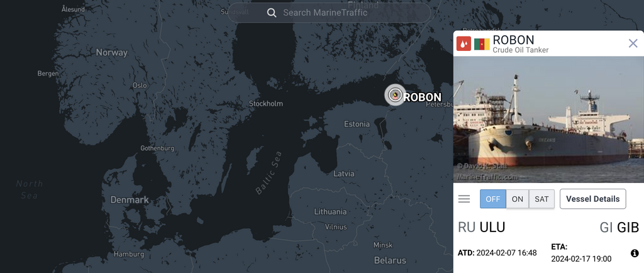Open the ROBON ship photo
Viewport: 644px width, 273px height.
point(548,120)
